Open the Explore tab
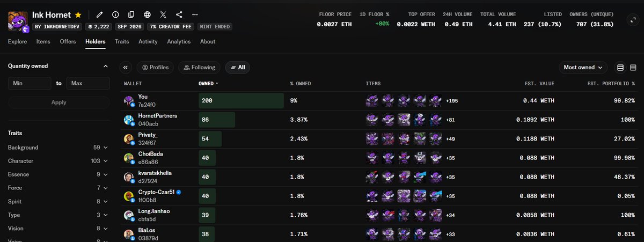 point(17,42)
